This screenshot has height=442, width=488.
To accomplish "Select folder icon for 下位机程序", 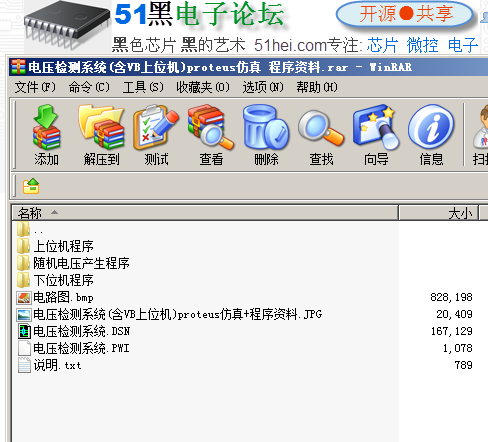I will coord(23,280).
